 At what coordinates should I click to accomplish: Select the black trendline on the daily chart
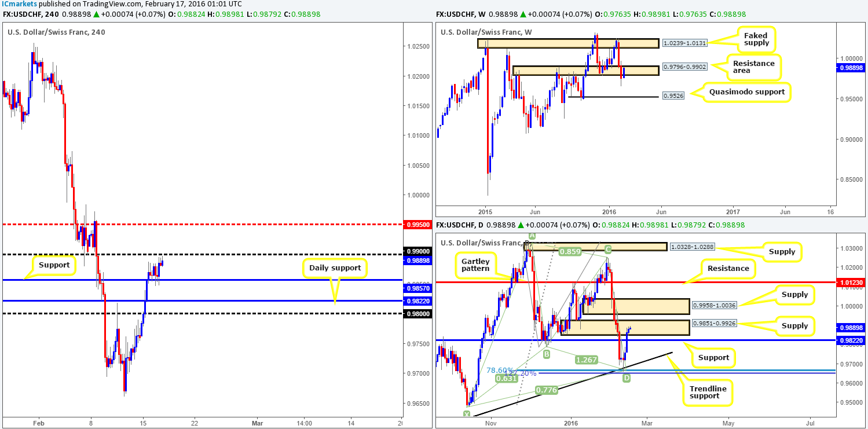coord(573,384)
